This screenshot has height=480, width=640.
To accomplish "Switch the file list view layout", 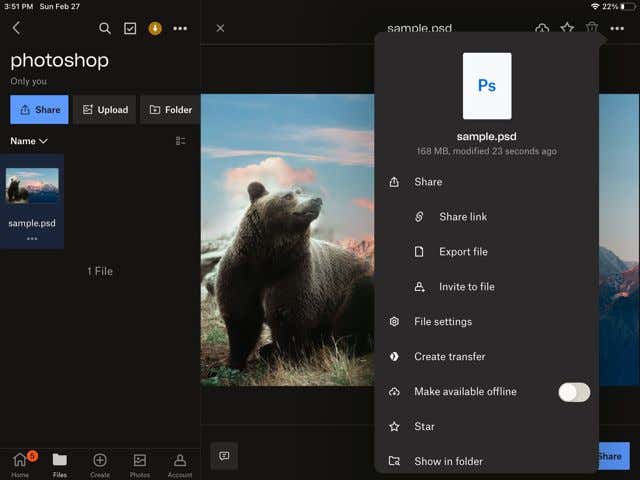I will pos(181,141).
